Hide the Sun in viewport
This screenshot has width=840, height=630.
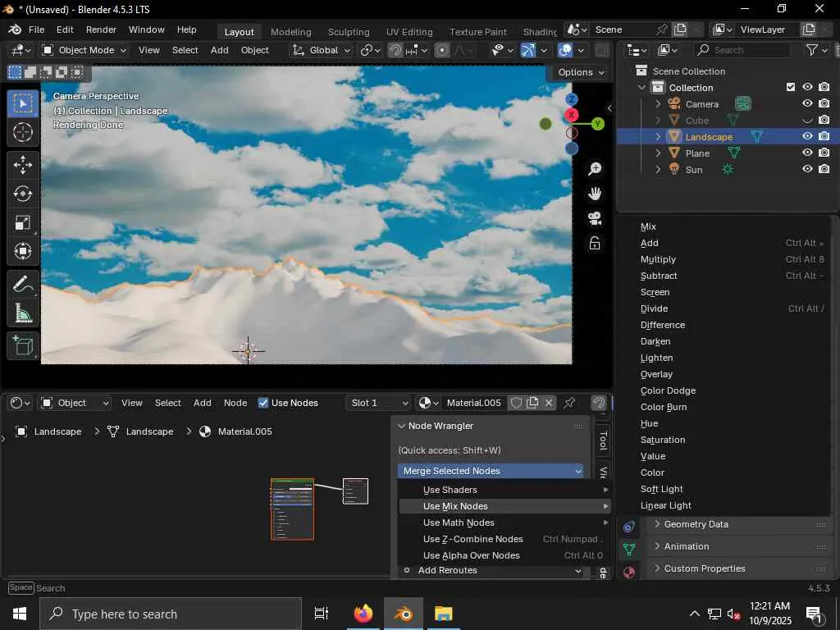pyautogui.click(x=807, y=169)
